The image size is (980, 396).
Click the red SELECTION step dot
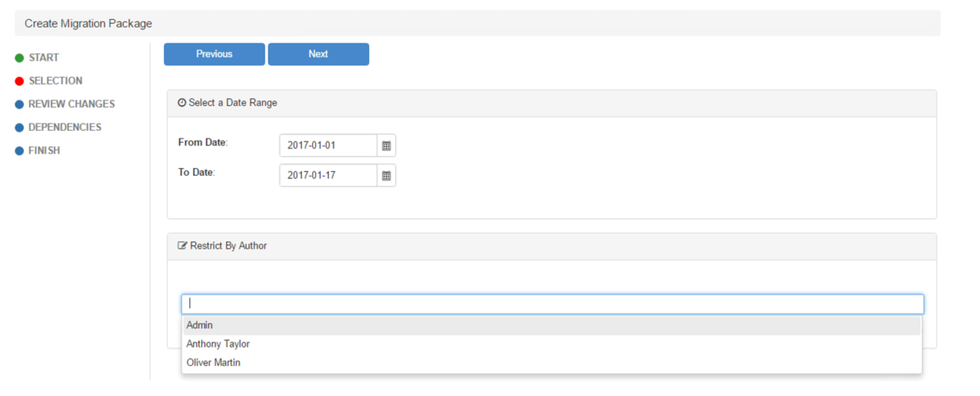click(x=19, y=81)
